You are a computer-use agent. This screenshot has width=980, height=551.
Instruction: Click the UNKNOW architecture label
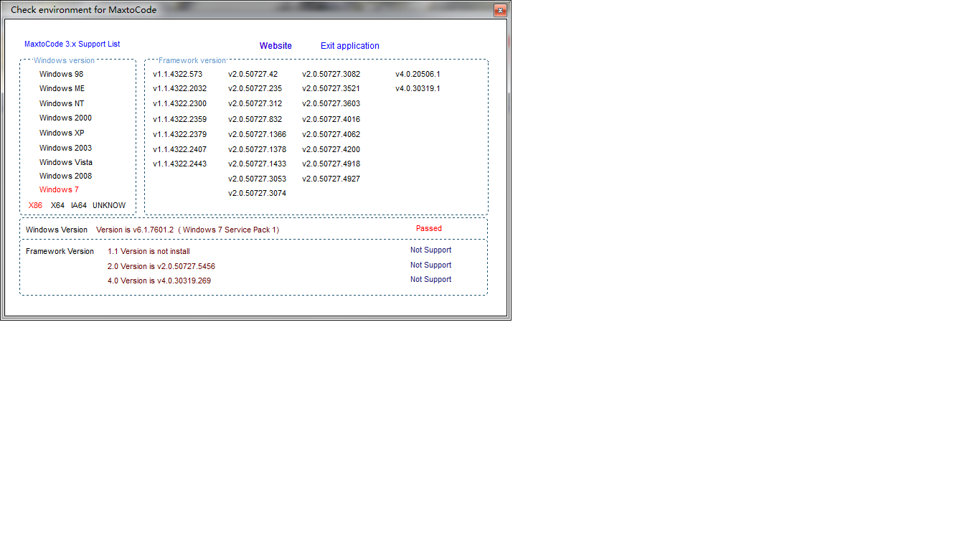point(109,205)
